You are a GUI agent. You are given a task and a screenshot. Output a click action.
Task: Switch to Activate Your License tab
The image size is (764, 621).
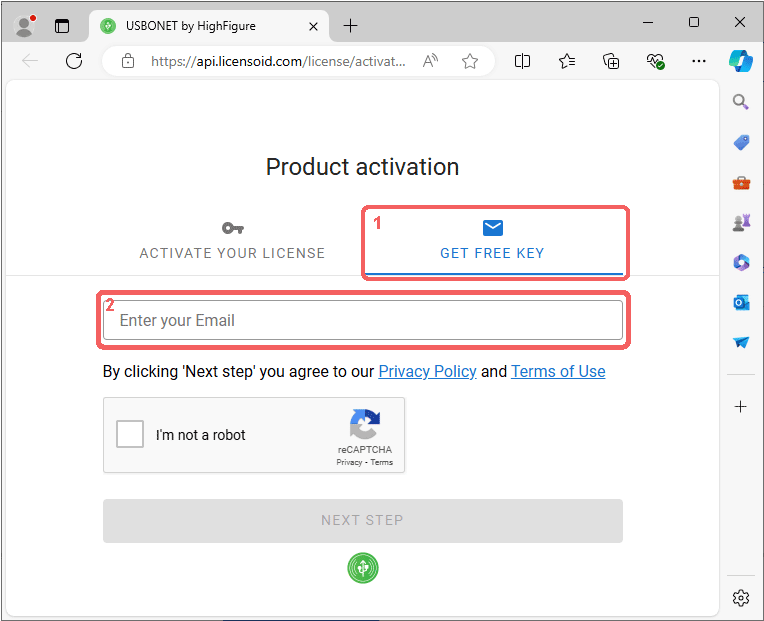[x=232, y=241]
